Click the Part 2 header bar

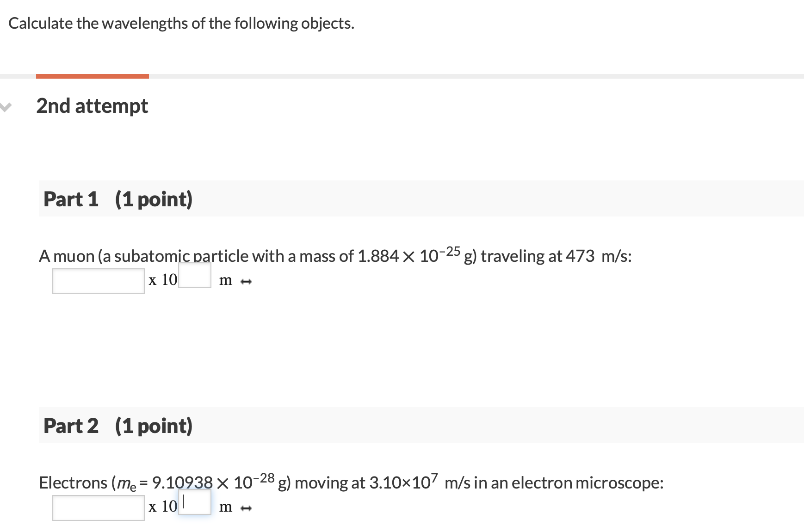pos(185,427)
